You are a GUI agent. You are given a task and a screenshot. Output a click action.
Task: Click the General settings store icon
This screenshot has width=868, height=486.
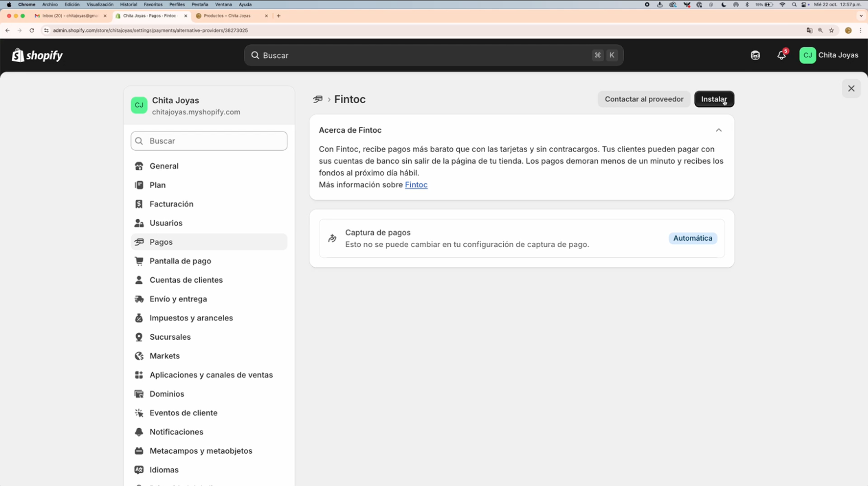139,166
